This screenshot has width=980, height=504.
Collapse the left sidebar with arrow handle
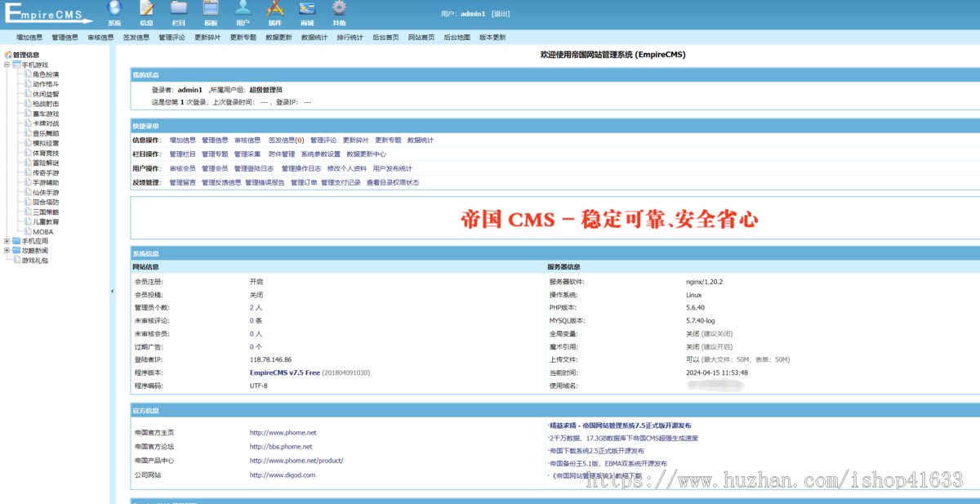(113, 291)
